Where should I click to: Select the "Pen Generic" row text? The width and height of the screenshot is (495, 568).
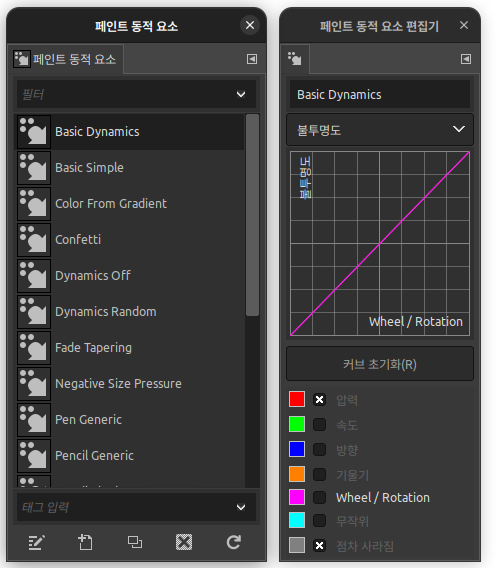tap(88, 419)
